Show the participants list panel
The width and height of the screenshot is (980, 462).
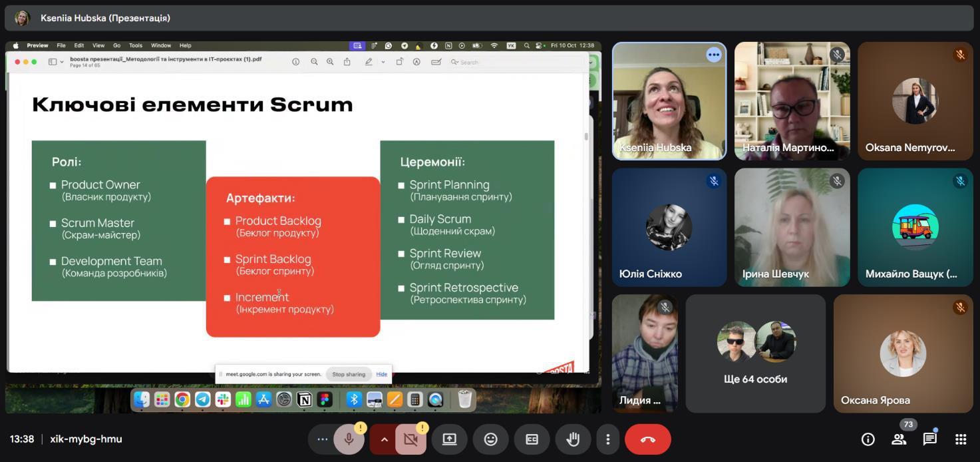coord(899,439)
